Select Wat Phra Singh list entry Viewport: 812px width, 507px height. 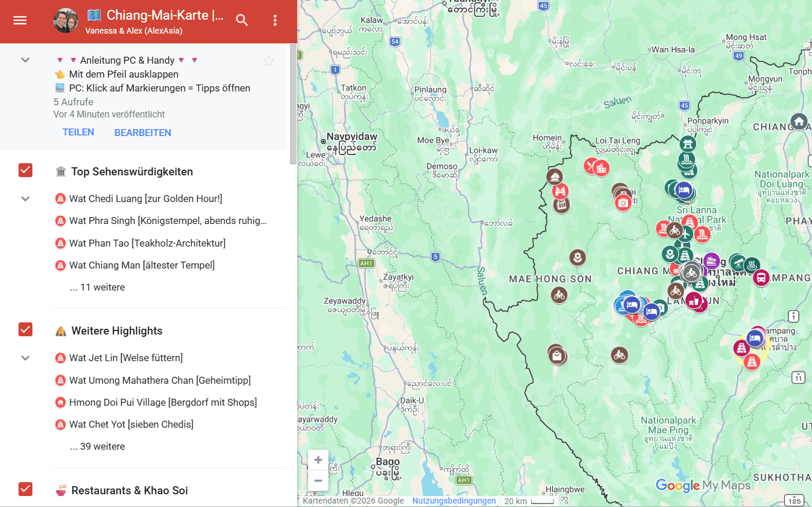coord(168,221)
